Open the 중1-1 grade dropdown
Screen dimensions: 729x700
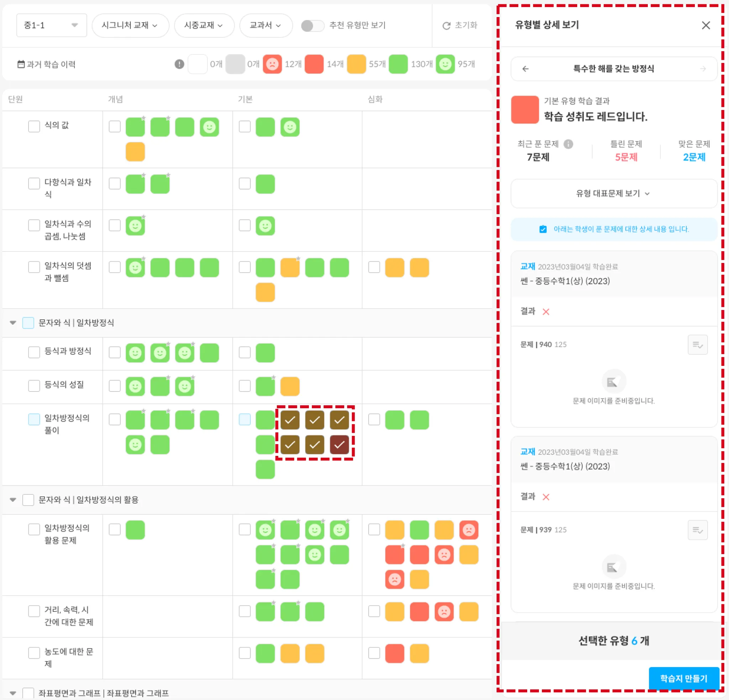(x=51, y=25)
